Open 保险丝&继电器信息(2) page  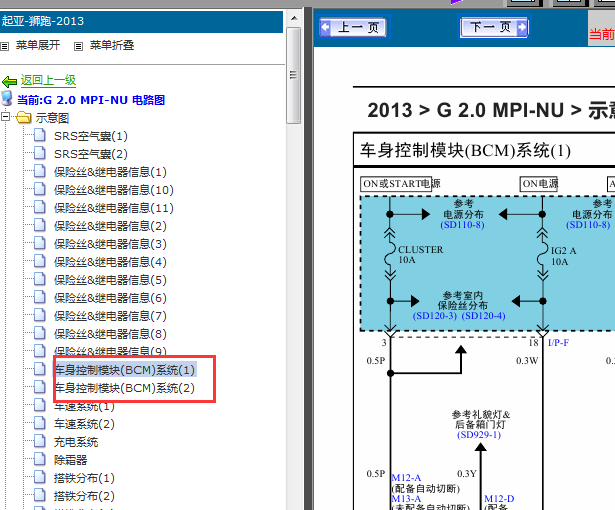pos(110,226)
